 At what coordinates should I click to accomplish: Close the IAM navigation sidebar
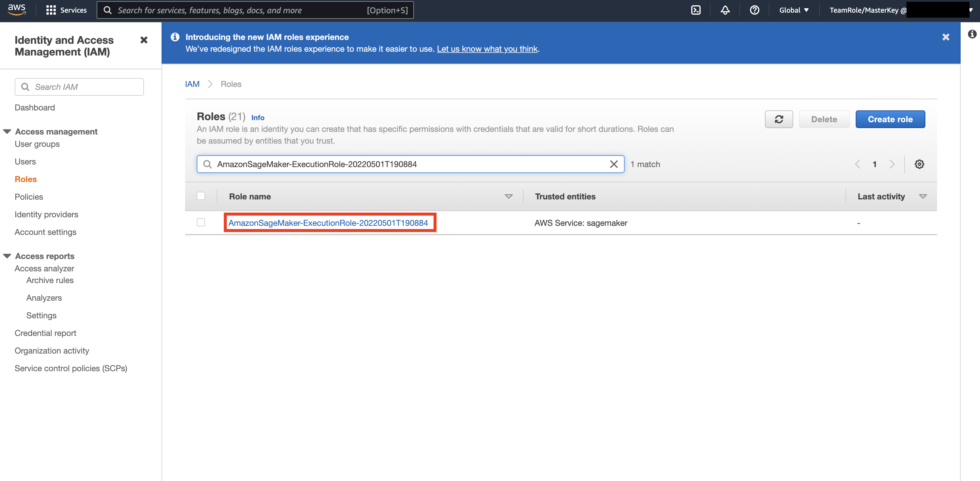144,40
